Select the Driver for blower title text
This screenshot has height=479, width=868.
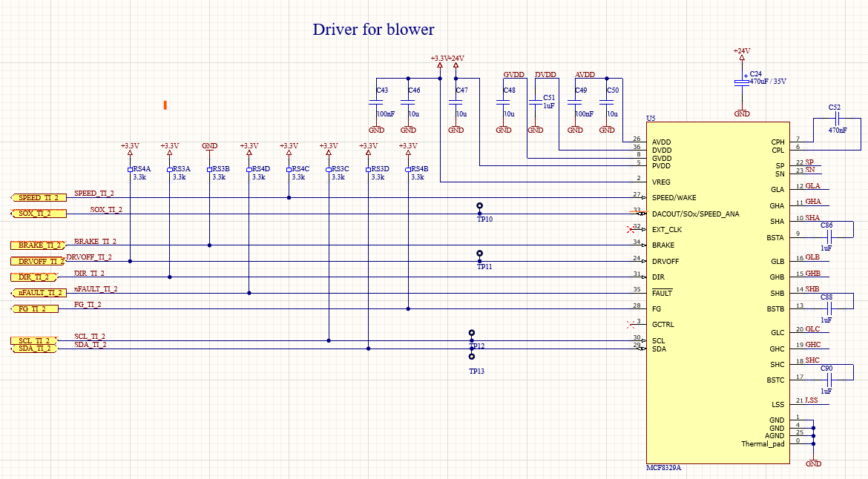pyautogui.click(x=373, y=30)
